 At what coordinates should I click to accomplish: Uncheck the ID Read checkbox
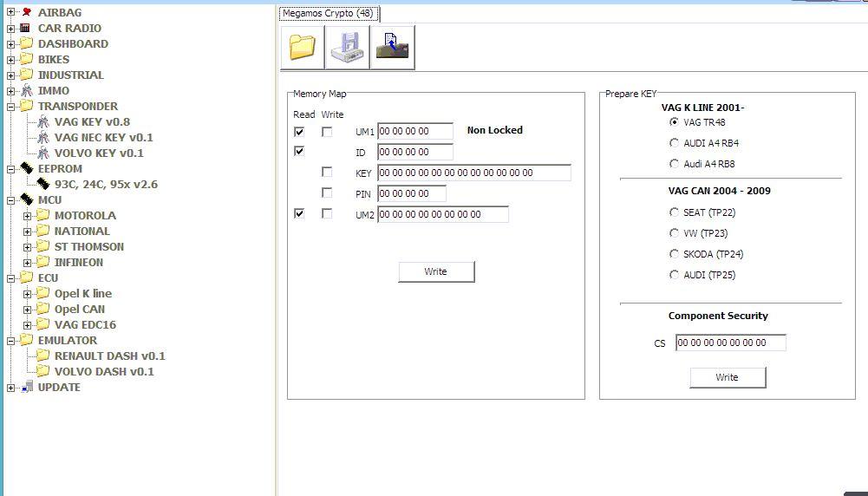click(299, 151)
